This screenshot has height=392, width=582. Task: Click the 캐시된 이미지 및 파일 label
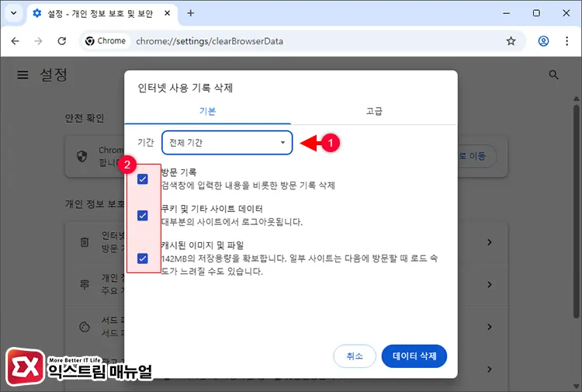click(203, 245)
